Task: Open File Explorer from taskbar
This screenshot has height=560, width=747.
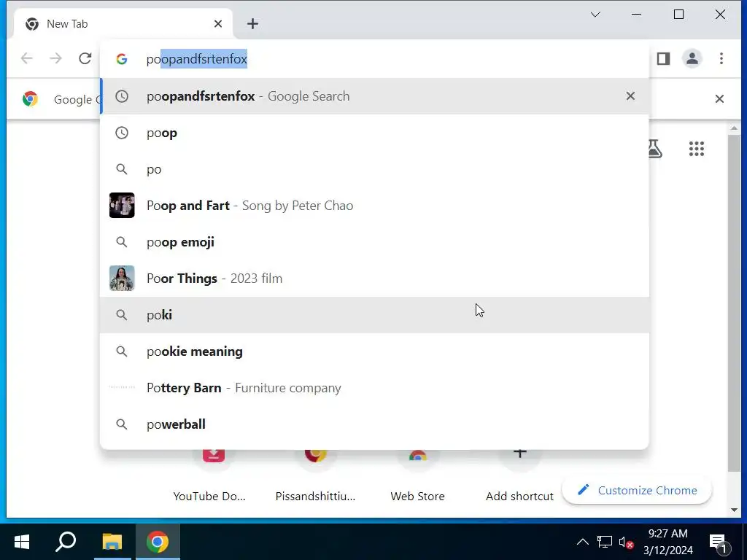Action: pyautogui.click(x=112, y=542)
